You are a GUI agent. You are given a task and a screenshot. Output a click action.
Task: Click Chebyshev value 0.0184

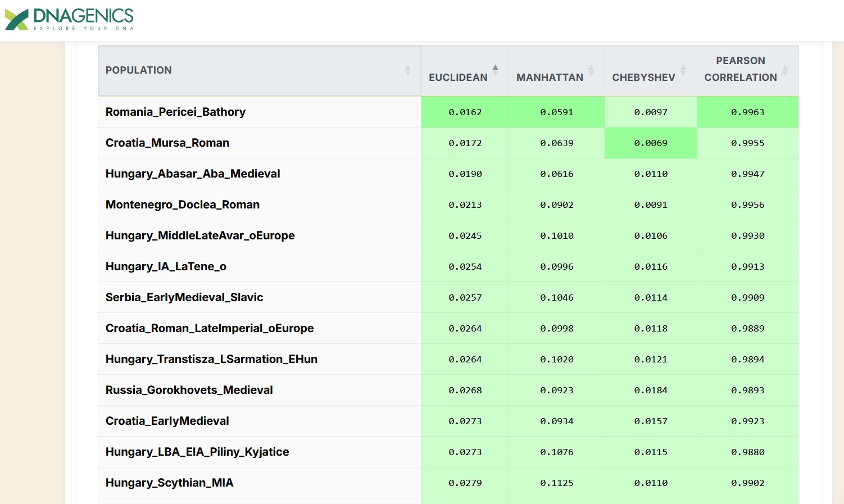click(651, 391)
